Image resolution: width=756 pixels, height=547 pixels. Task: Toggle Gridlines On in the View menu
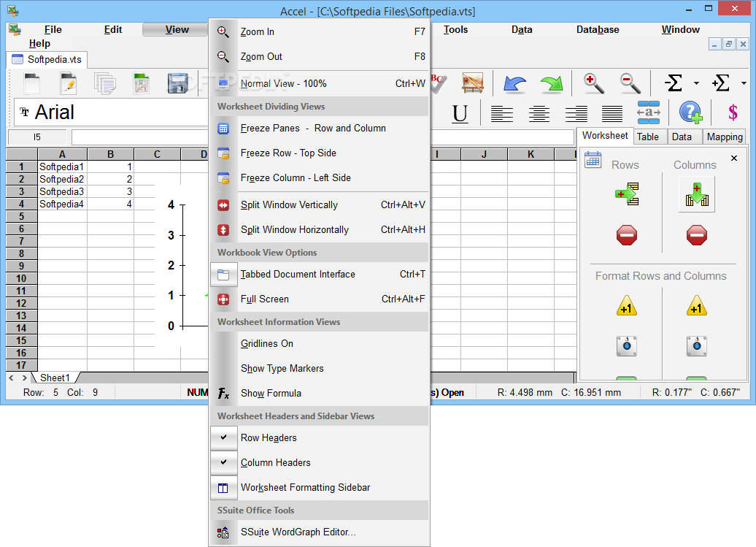click(319, 343)
